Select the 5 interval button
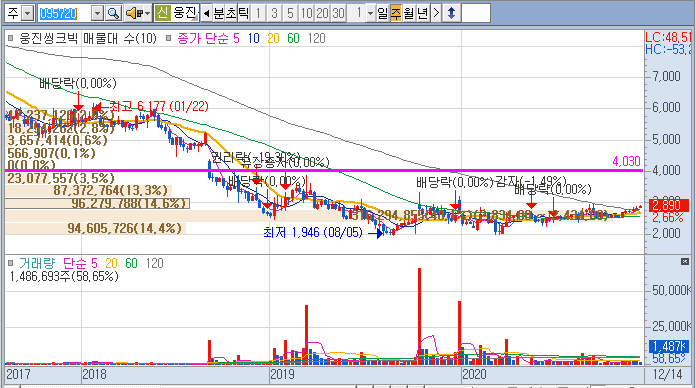 pos(290,13)
